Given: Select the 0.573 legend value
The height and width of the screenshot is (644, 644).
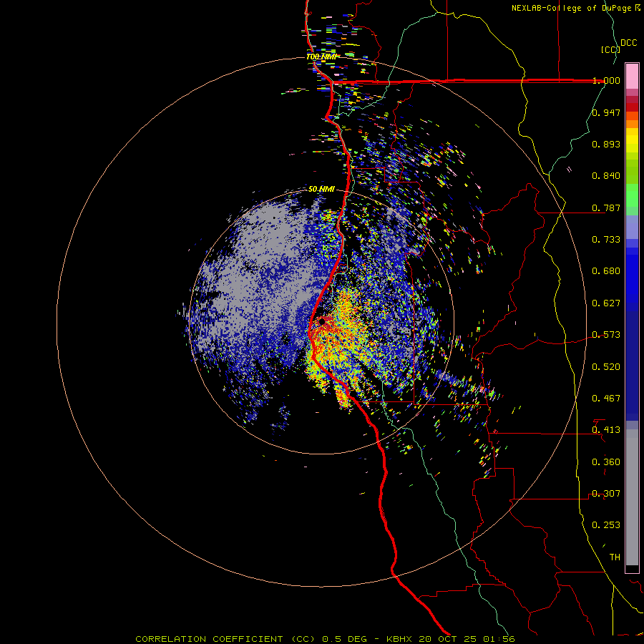Looking at the screenshot, I should [606, 335].
